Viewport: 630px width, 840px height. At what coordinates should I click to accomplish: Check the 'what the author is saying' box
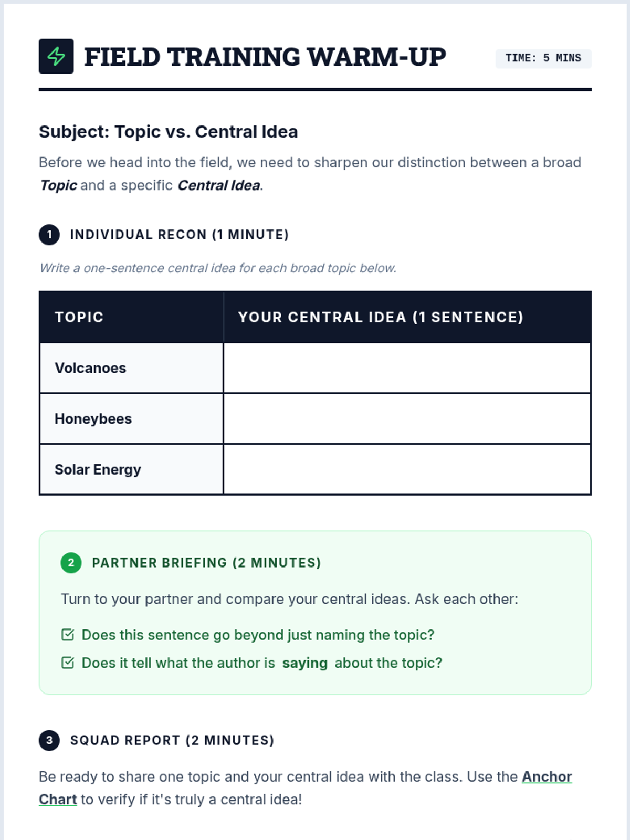click(68, 663)
